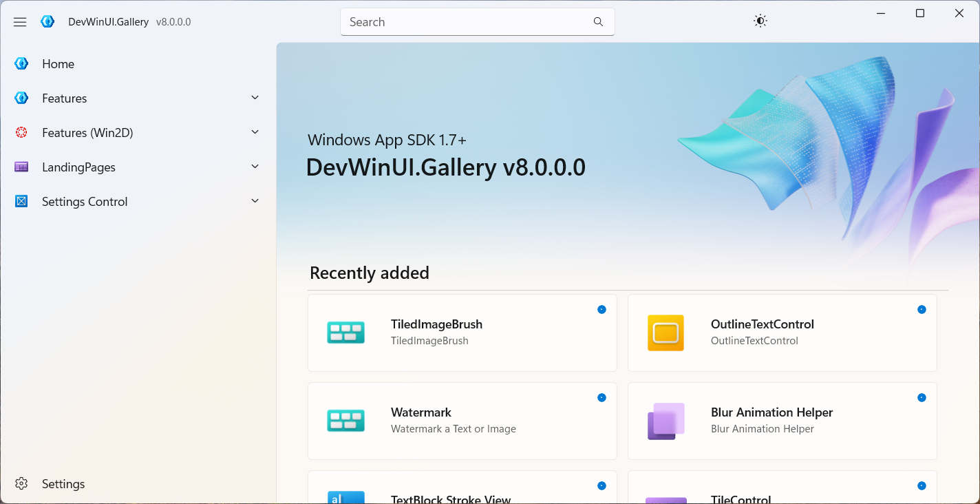Open the Watermark sample title
This screenshot has height=504, width=980.
[421, 412]
